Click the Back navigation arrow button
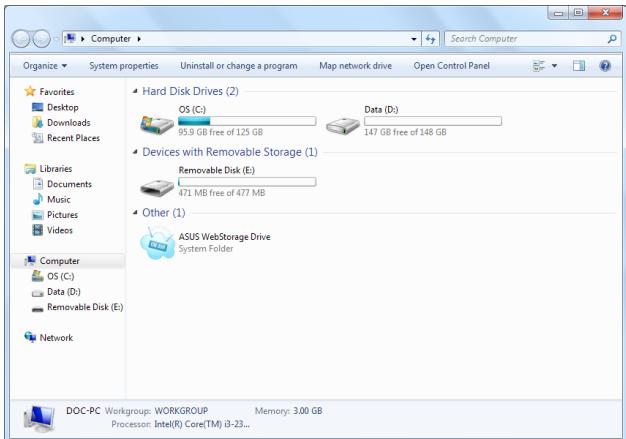Viewport: 626px width, 439px height. [21, 39]
